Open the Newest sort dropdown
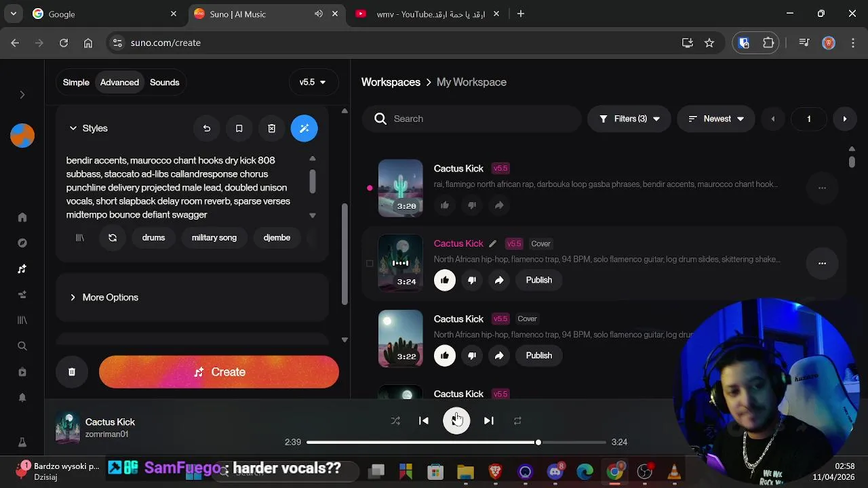This screenshot has width=868, height=488. [716, 119]
